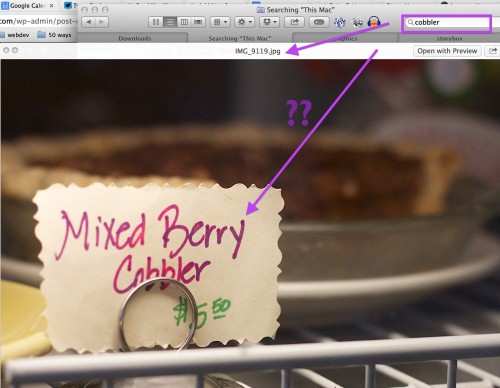Launch the headphones app toolbar icon
500x388 pixels.
374,22
